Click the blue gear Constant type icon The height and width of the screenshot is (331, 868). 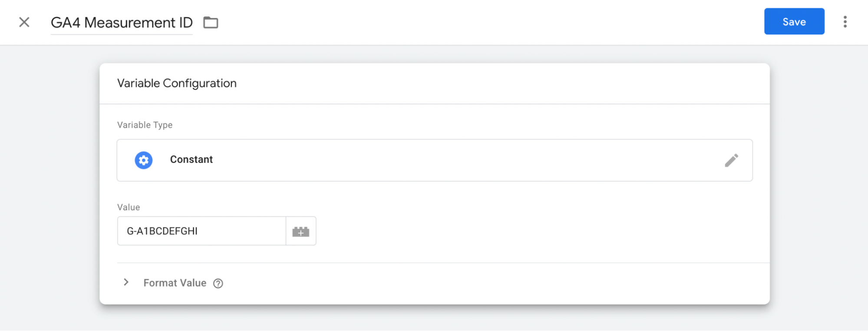tap(143, 160)
